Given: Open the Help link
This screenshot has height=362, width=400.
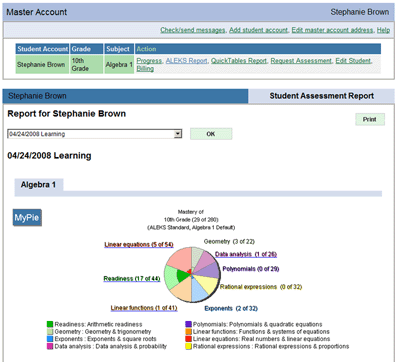Looking at the screenshot, I should (x=383, y=30).
